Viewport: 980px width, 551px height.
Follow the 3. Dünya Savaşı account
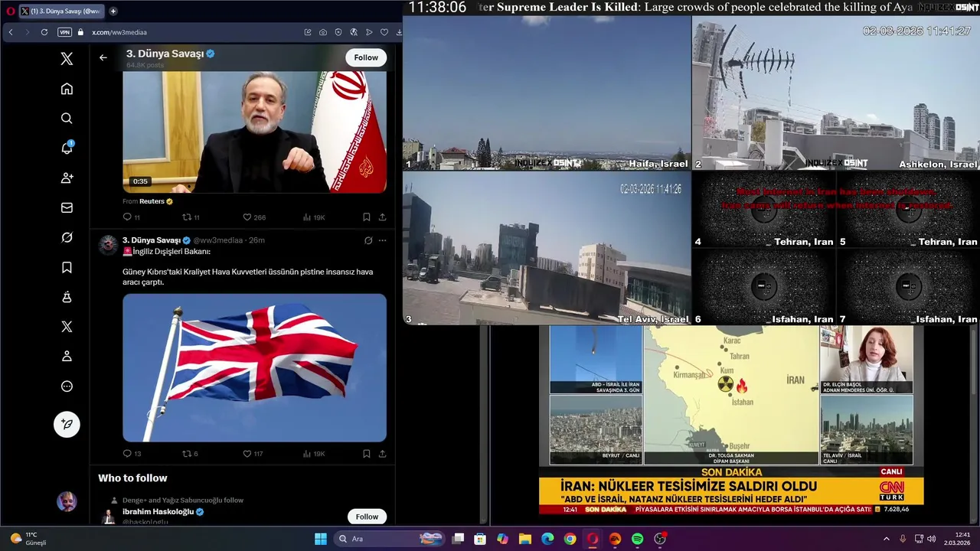pyautogui.click(x=366, y=57)
